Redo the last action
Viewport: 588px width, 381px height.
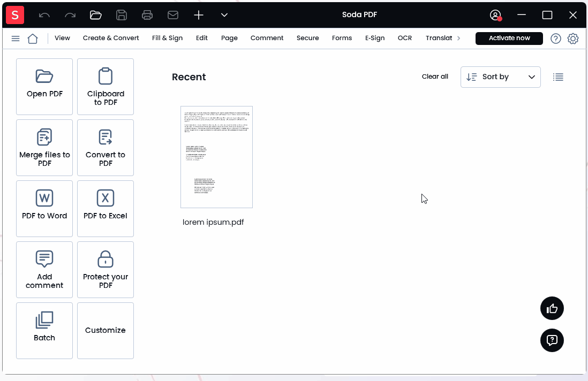point(70,15)
